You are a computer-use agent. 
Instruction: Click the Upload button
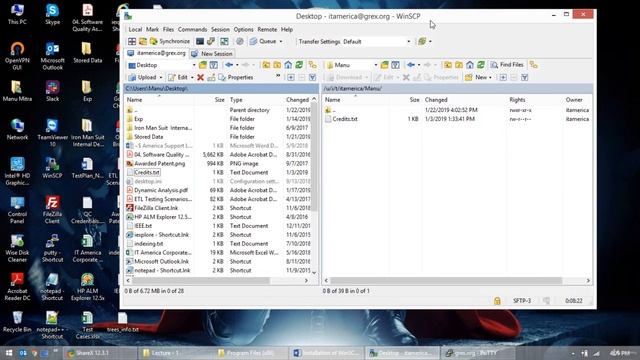143,77
